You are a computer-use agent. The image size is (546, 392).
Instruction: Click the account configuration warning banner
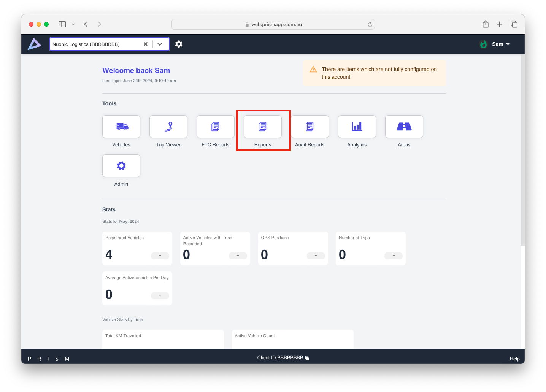coord(375,73)
